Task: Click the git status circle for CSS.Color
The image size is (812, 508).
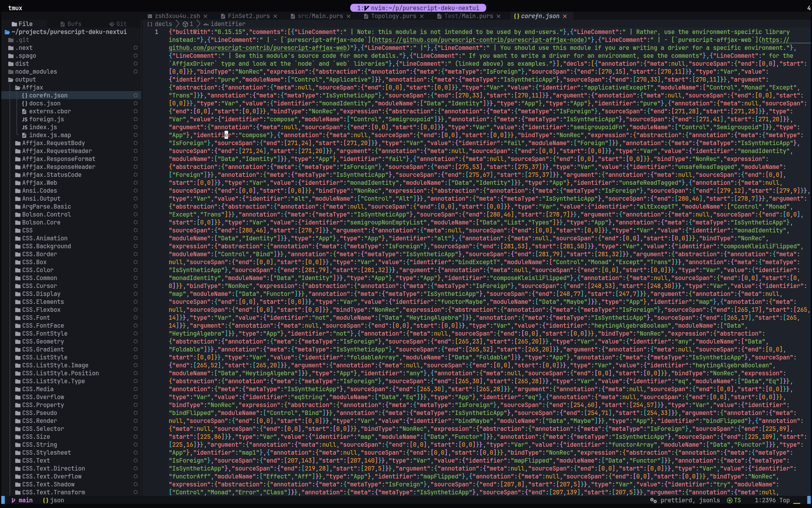Action: [x=135, y=270]
